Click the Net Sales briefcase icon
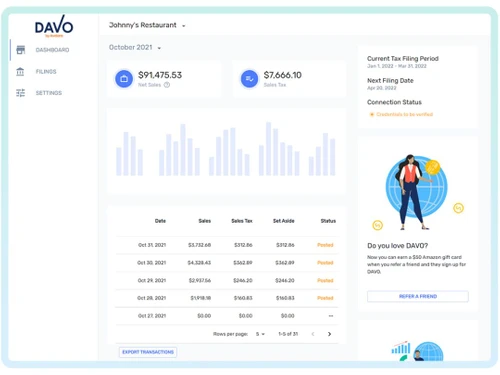The height and width of the screenshot is (375, 500). click(x=124, y=79)
